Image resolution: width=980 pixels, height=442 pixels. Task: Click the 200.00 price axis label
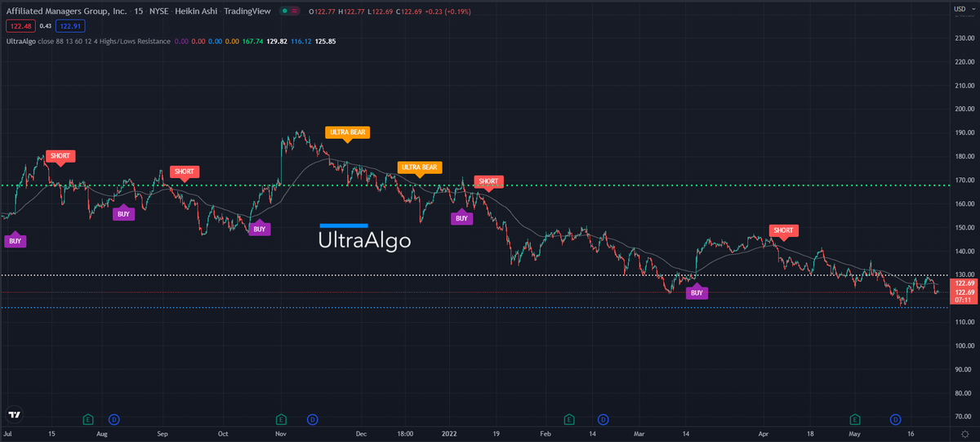[964, 109]
